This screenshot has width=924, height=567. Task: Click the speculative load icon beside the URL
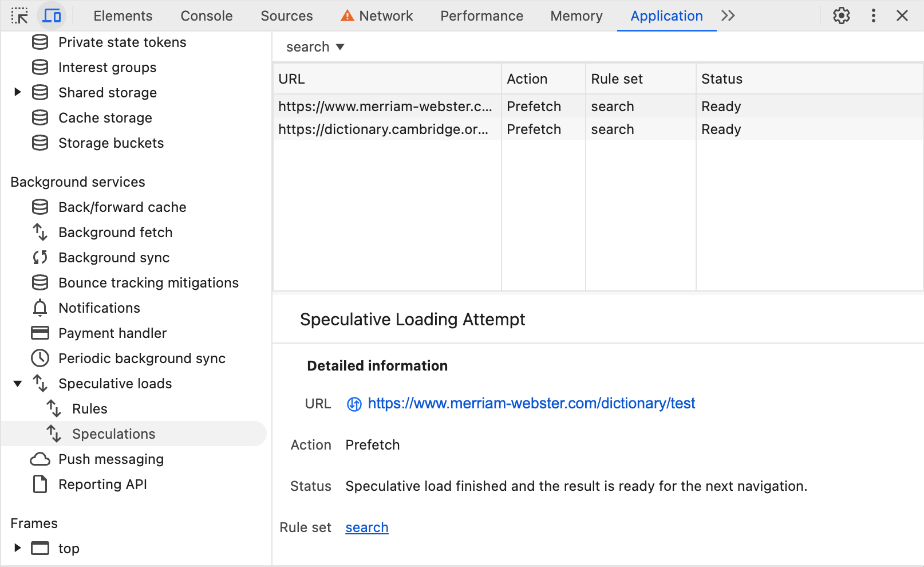coord(354,404)
